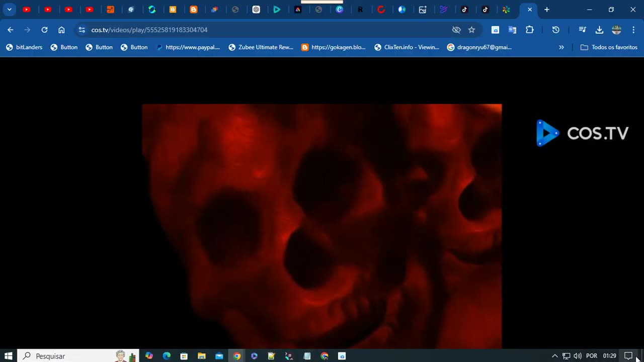644x362 pixels.
Task: Bookmark this page with the star icon
Action: 471,30
